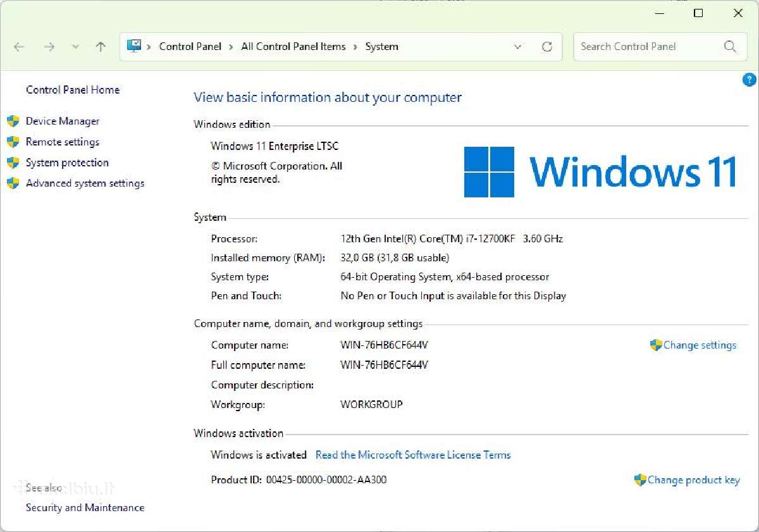
Task: Click the computer icon in address bar
Action: point(134,46)
